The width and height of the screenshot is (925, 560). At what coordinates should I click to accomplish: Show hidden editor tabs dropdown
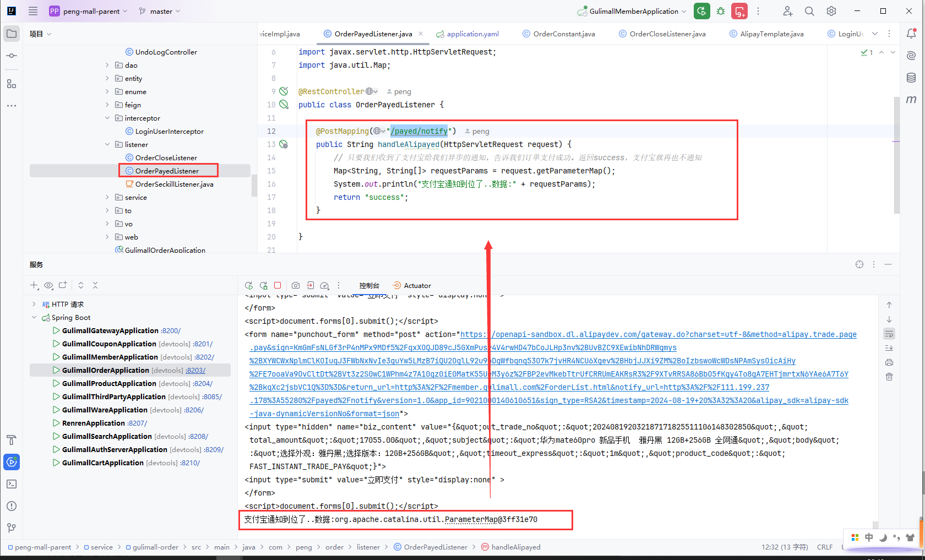[875, 34]
